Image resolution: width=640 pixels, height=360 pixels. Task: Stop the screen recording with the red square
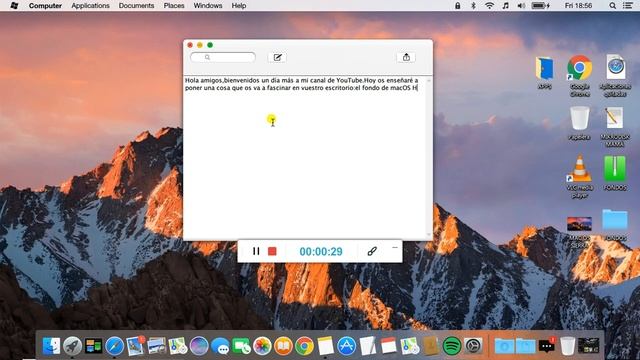coord(272,251)
